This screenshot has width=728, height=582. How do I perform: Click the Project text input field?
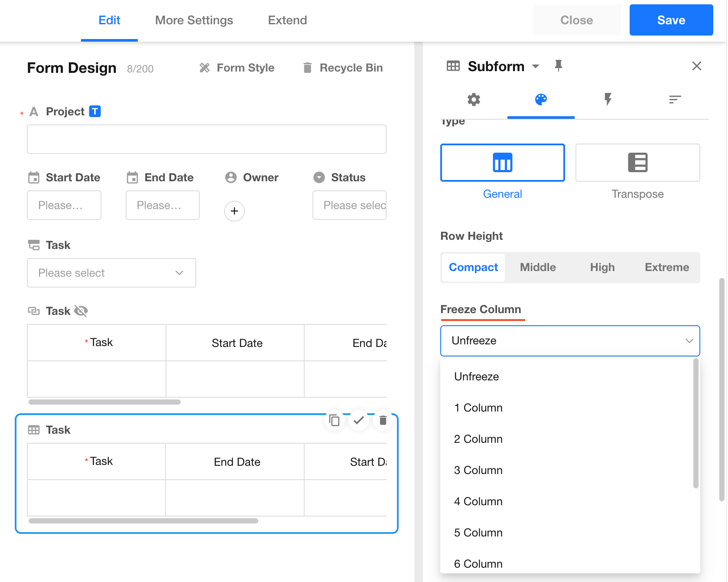pos(207,139)
